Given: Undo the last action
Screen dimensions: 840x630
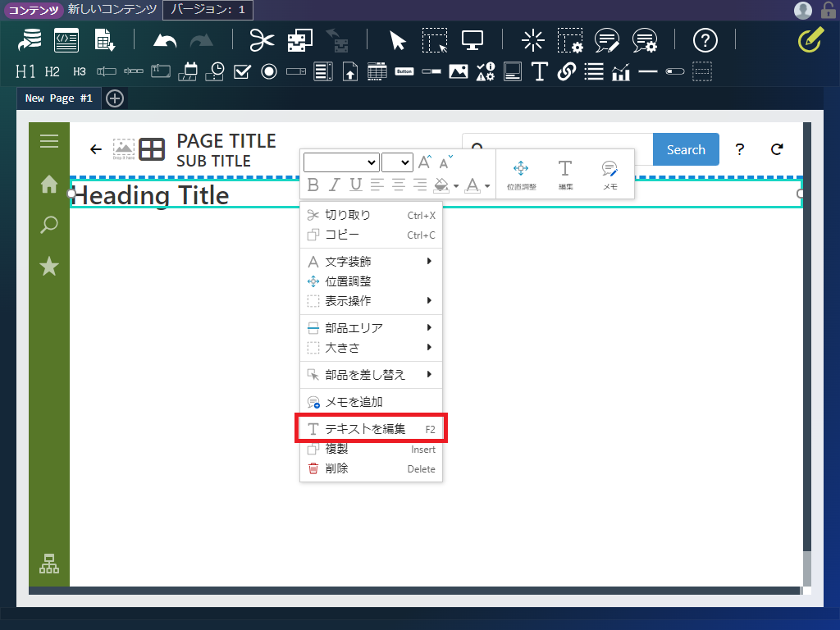Looking at the screenshot, I should pyautogui.click(x=164, y=41).
